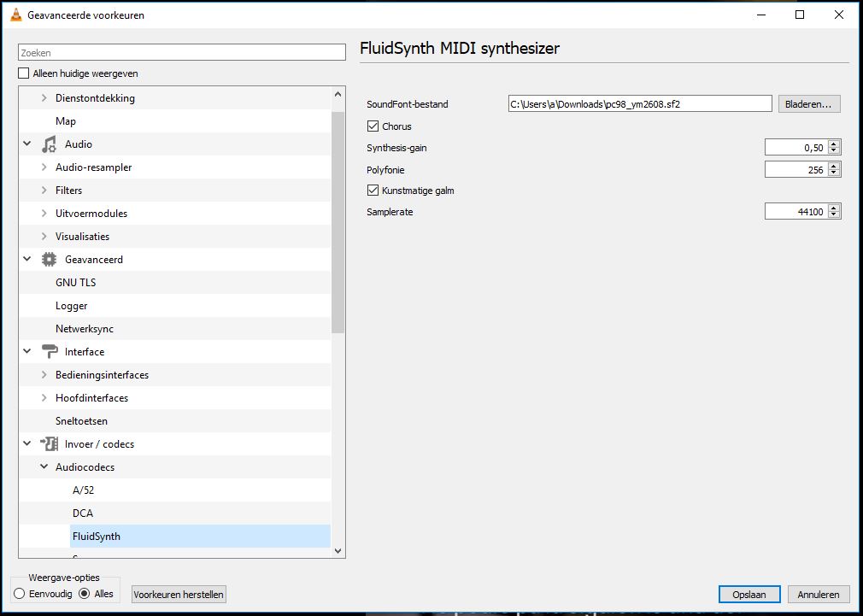Increase Samplerate with up arrow
The height and width of the screenshot is (616, 863).
pos(835,208)
